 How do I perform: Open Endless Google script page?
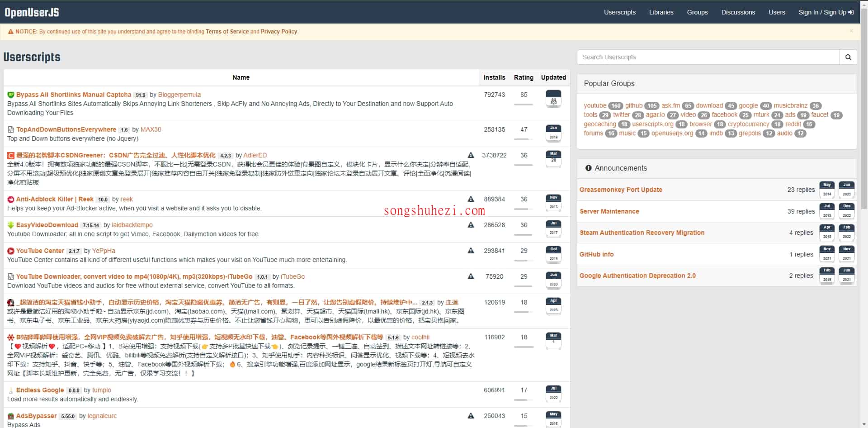[40, 390]
